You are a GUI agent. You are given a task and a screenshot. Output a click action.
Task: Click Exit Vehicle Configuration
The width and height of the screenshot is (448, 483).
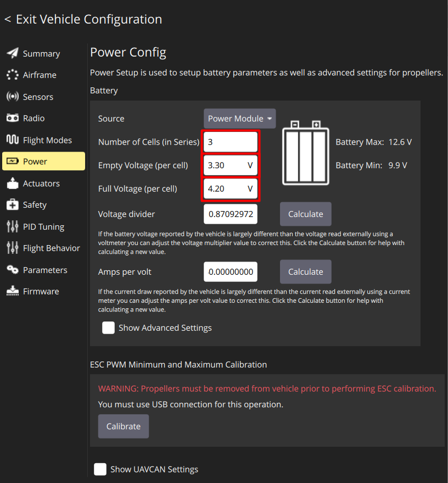pos(83,19)
